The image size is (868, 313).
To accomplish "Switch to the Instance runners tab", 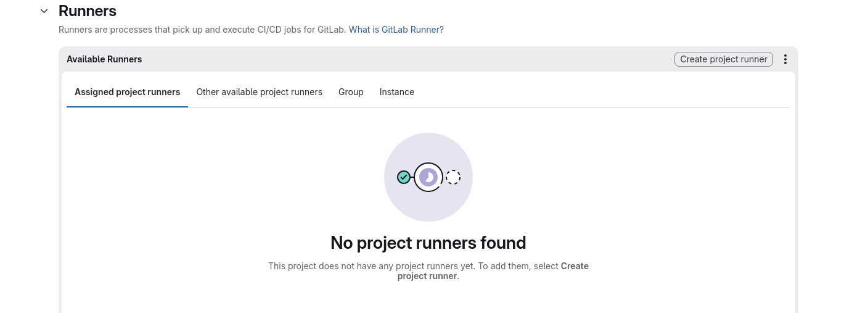I will [x=397, y=92].
